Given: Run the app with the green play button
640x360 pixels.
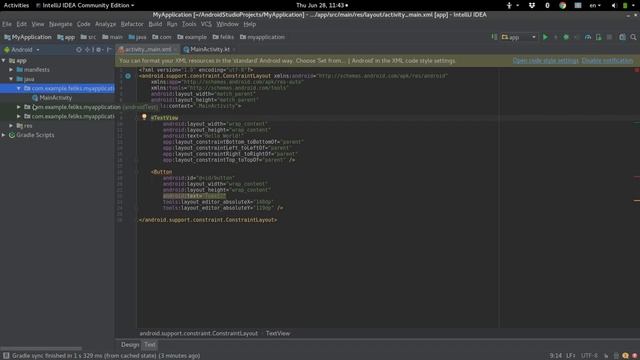Looking at the screenshot, I should click(x=545, y=37).
